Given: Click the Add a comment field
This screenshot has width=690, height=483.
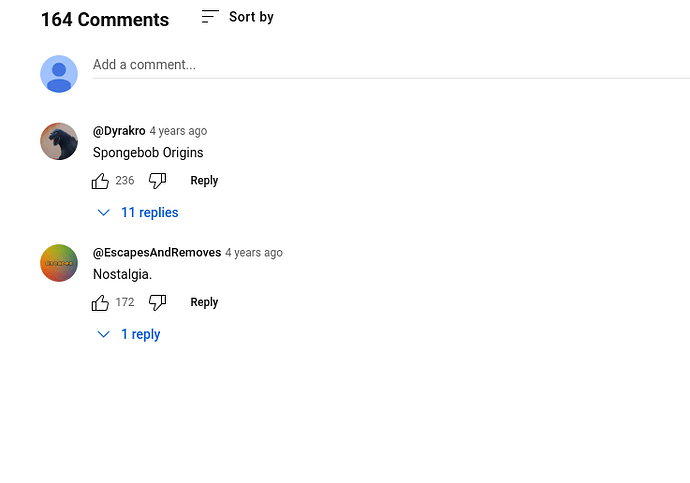Looking at the screenshot, I should point(391,65).
